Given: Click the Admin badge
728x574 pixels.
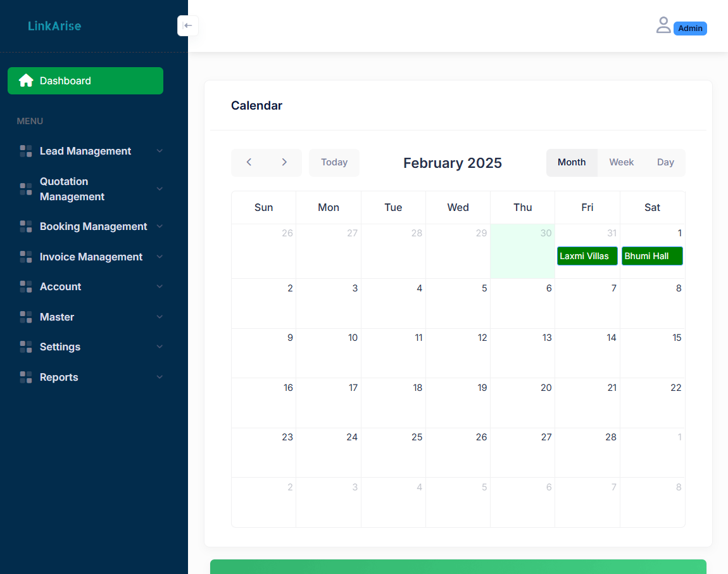Looking at the screenshot, I should pos(690,29).
